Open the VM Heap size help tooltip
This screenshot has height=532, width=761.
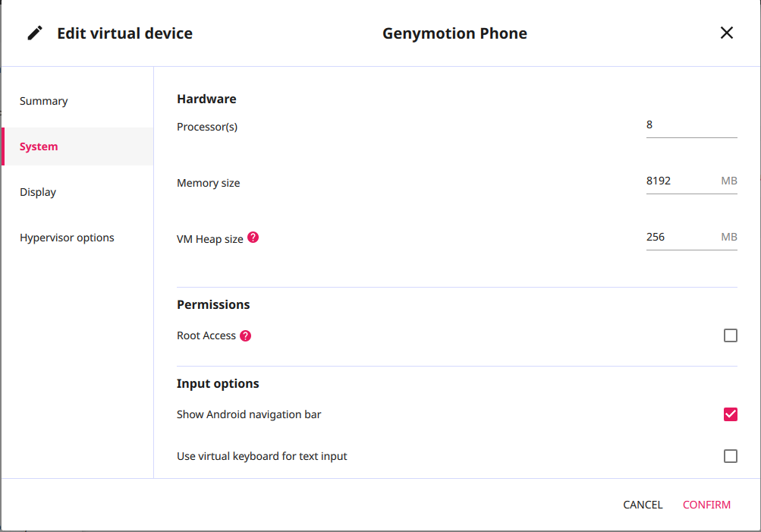pyautogui.click(x=252, y=237)
